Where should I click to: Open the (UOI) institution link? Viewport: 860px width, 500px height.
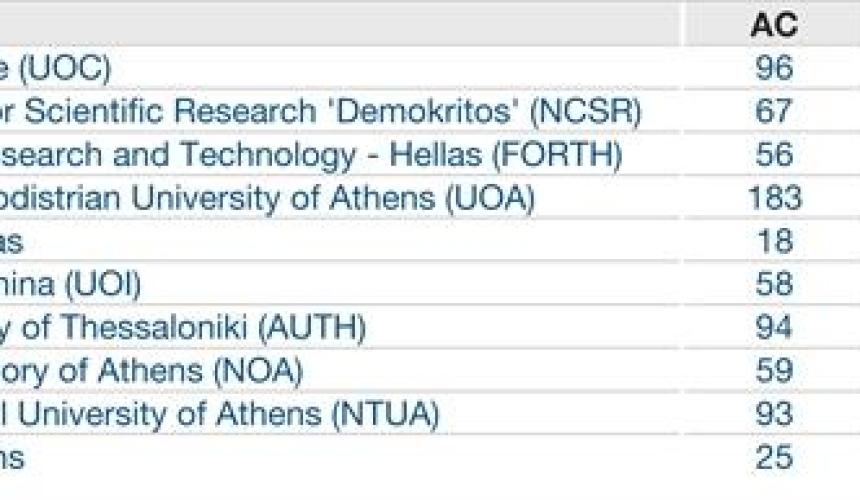(x=70, y=285)
